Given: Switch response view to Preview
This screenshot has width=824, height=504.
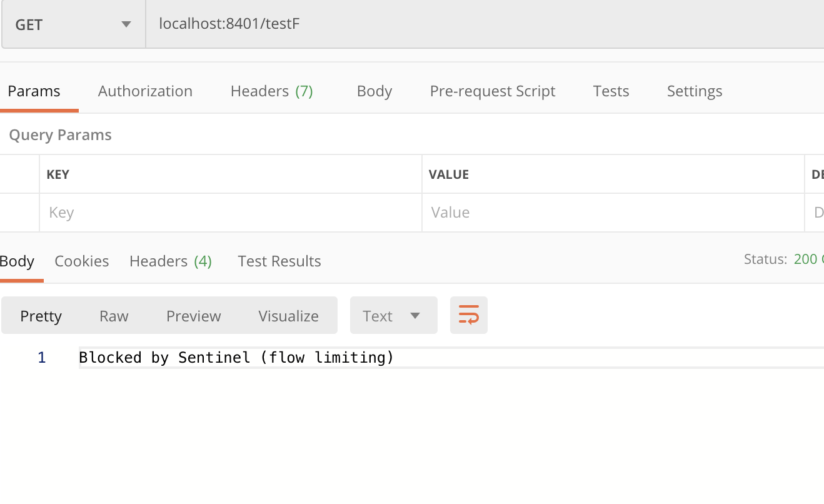Looking at the screenshot, I should tap(193, 316).
